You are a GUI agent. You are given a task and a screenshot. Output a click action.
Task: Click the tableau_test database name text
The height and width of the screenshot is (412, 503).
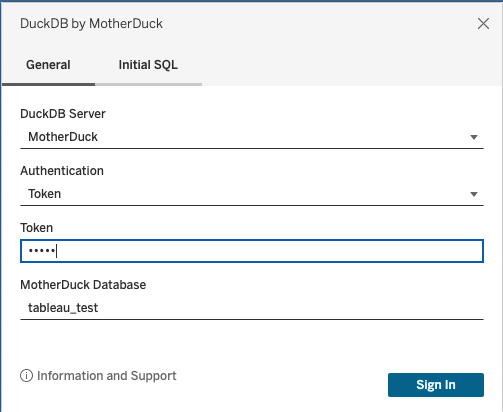pos(63,308)
